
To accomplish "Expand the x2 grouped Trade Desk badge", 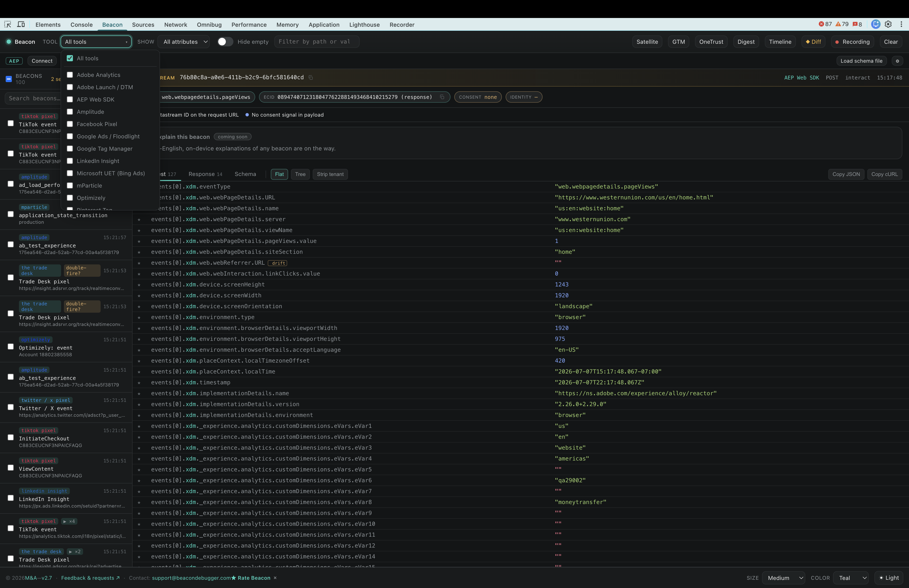I will [75, 551].
